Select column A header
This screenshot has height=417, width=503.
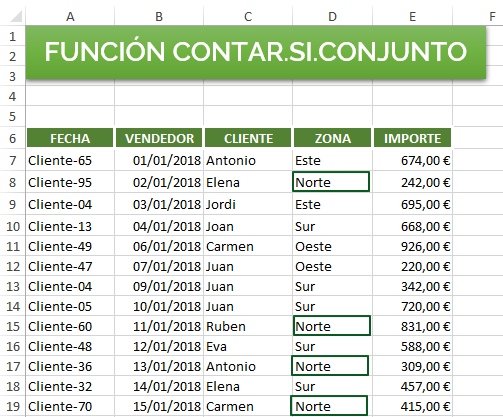click(x=70, y=16)
